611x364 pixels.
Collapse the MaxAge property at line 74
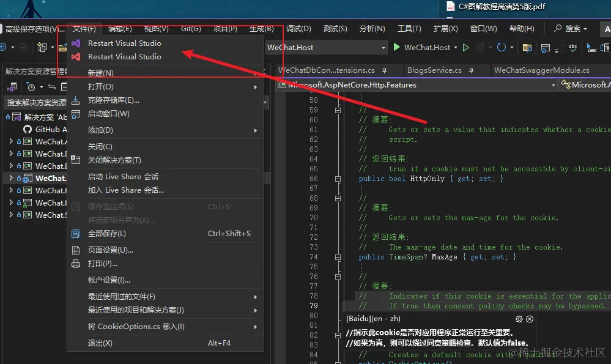[x=338, y=257]
